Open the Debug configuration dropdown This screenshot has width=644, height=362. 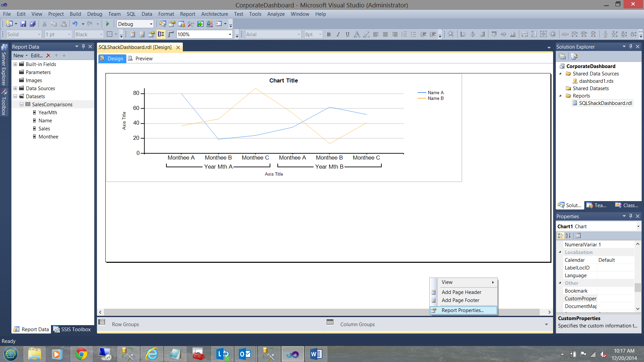click(151, 24)
